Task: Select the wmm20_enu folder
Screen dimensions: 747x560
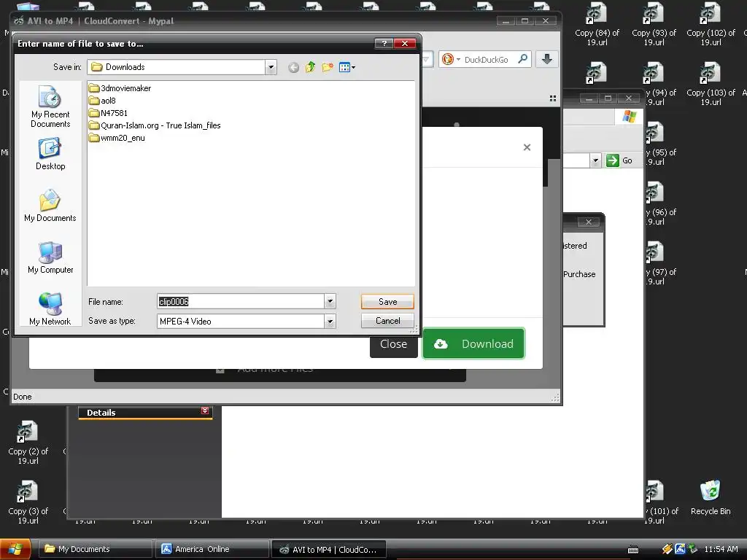Action: [x=117, y=138]
